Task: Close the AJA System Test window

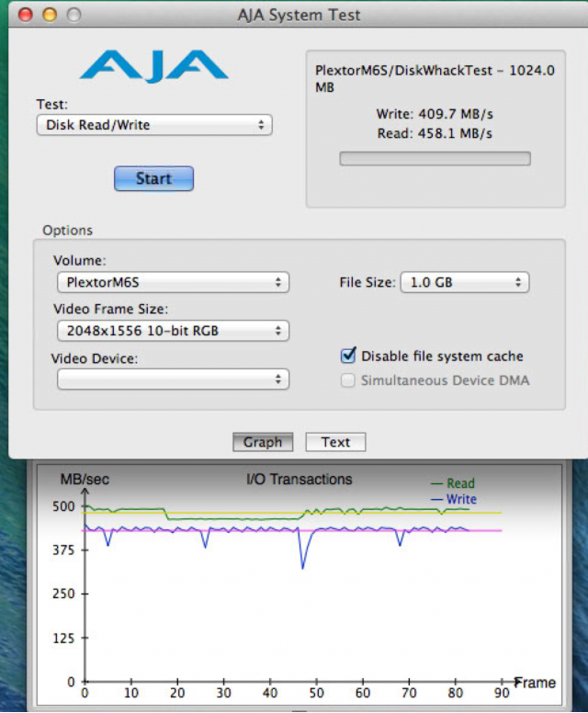Action: pyautogui.click(x=26, y=15)
